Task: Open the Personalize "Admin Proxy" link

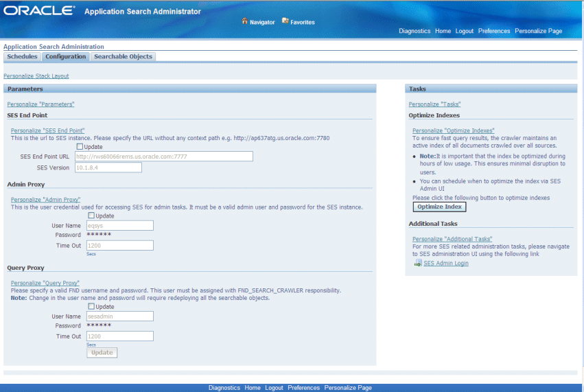Action: click(x=45, y=200)
